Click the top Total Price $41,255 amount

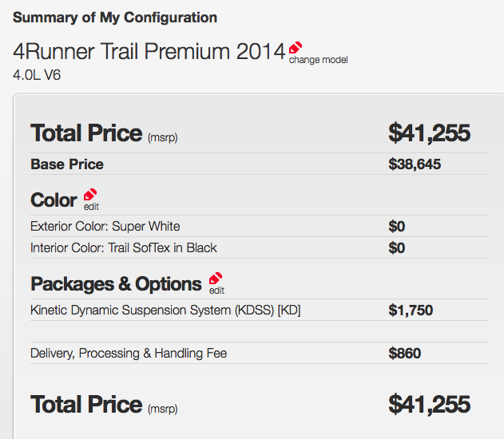point(430,132)
